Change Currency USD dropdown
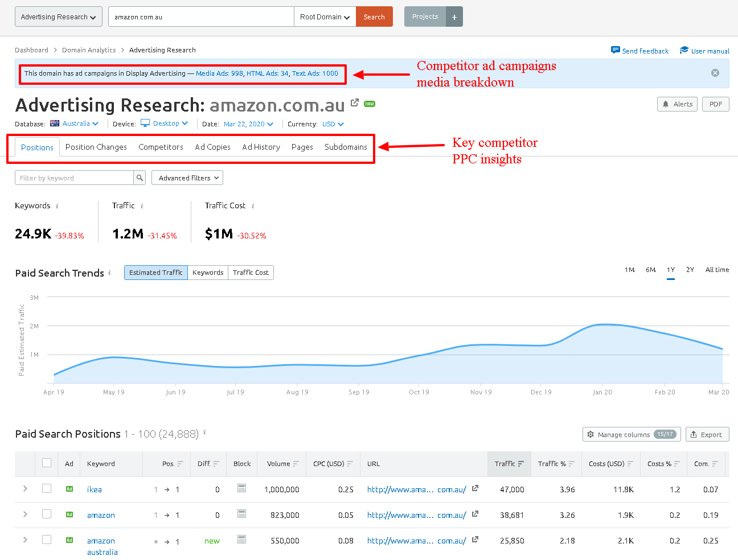Viewport: 738px width, 560px height. [333, 123]
